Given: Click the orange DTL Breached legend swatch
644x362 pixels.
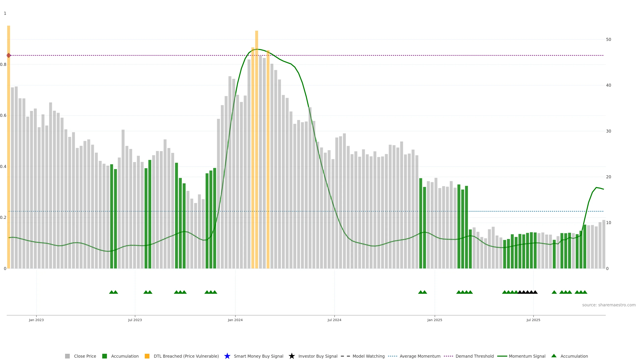Looking at the screenshot, I should click(x=147, y=356).
